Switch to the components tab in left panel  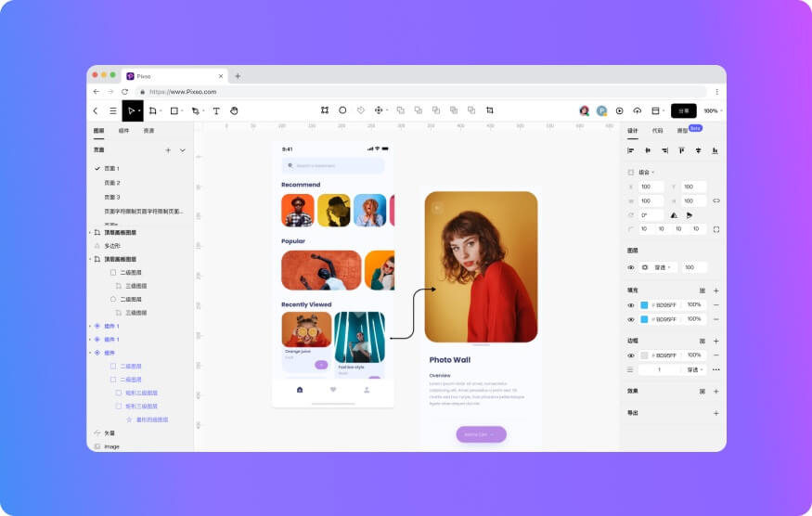123,131
